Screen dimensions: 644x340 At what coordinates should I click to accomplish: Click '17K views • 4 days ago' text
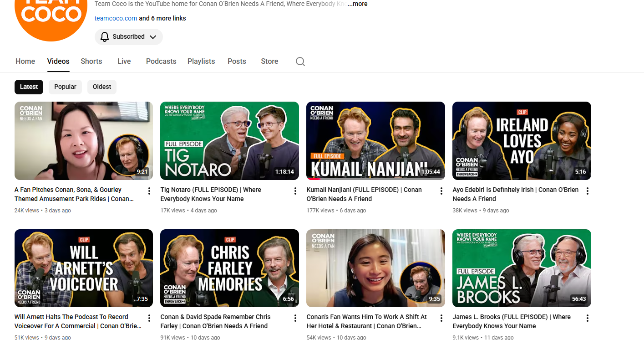(x=189, y=211)
